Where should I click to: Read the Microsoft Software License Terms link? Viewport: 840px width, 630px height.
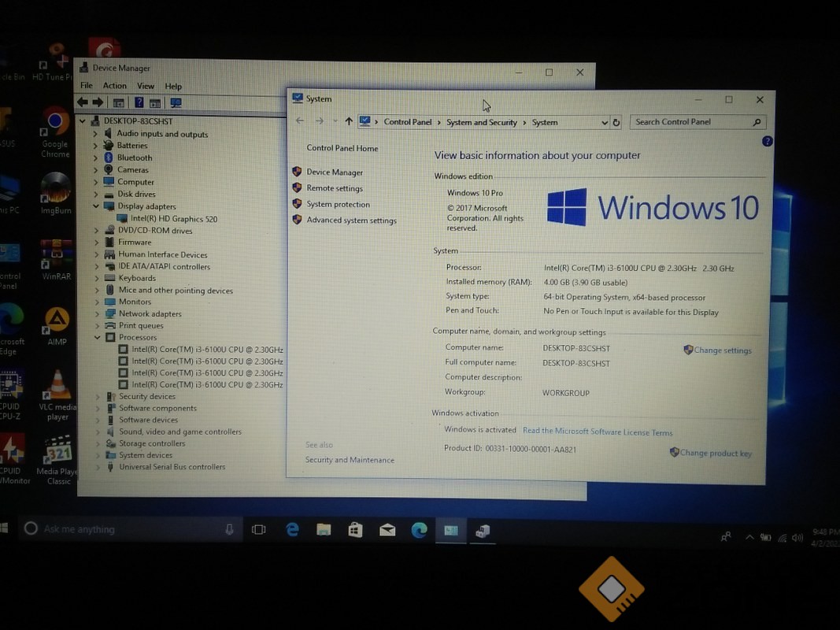[x=598, y=432]
